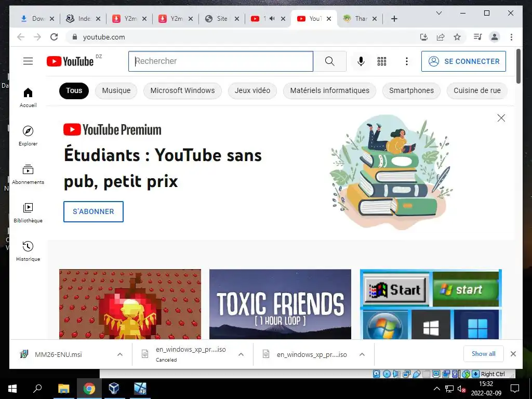Open a new tab with plus button
This screenshot has width=532, height=399.
pos(394,19)
